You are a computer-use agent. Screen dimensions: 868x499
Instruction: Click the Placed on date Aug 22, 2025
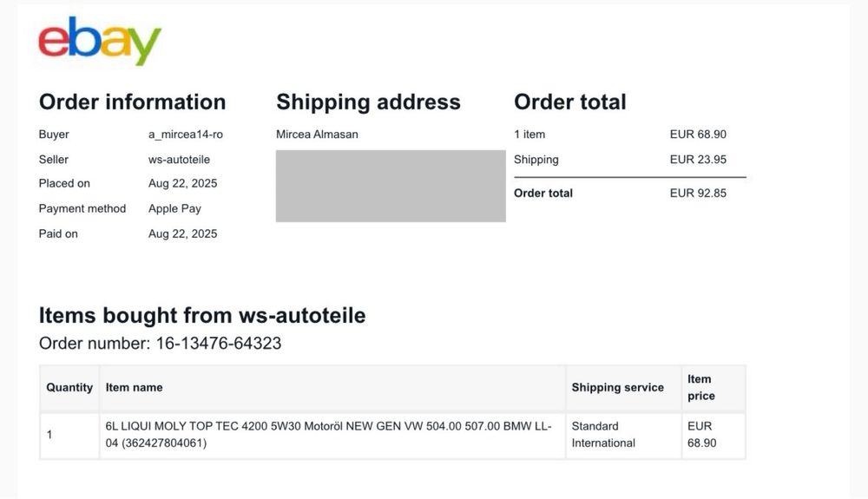(x=182, y=183)
